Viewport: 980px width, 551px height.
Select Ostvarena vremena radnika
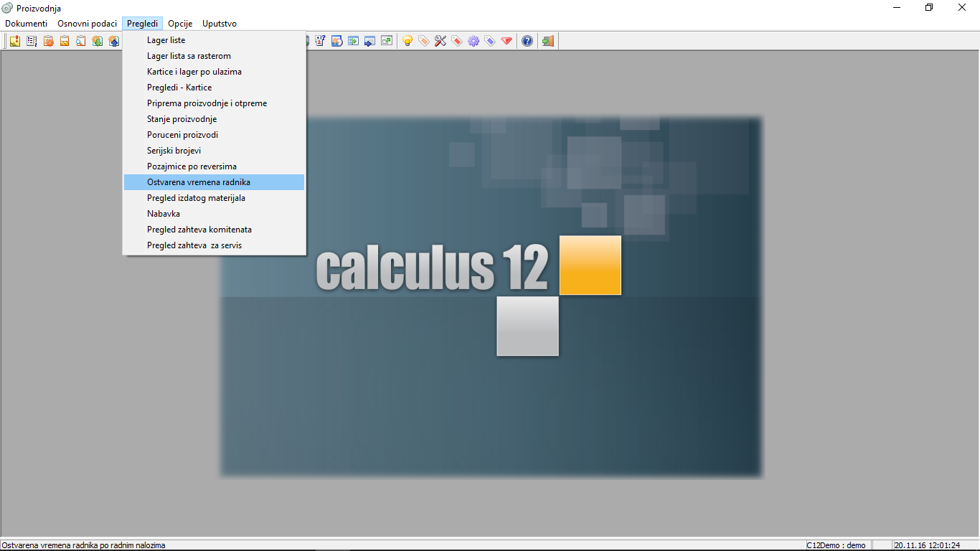click(x=214, y=182)
